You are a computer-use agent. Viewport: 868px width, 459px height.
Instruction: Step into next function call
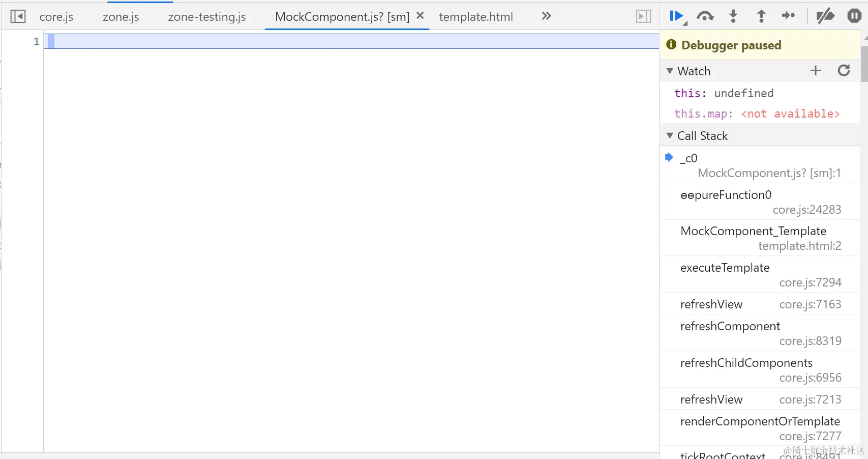click(733, 16)
